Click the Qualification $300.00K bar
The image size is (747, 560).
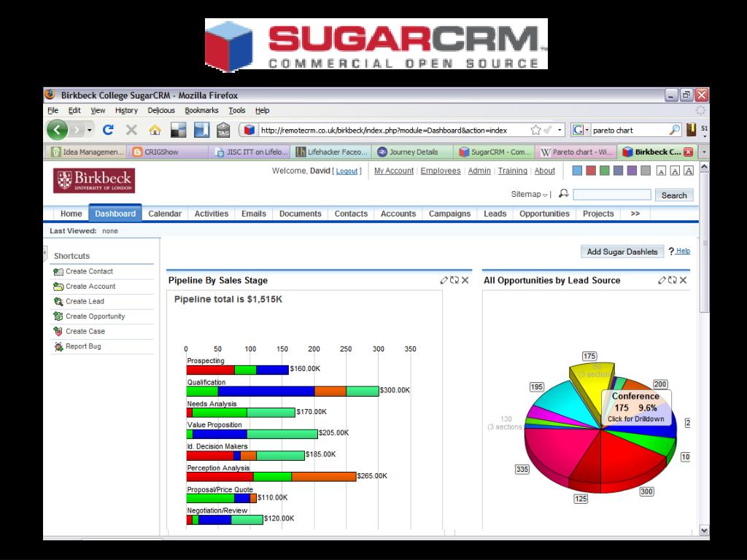coord(282,391)
